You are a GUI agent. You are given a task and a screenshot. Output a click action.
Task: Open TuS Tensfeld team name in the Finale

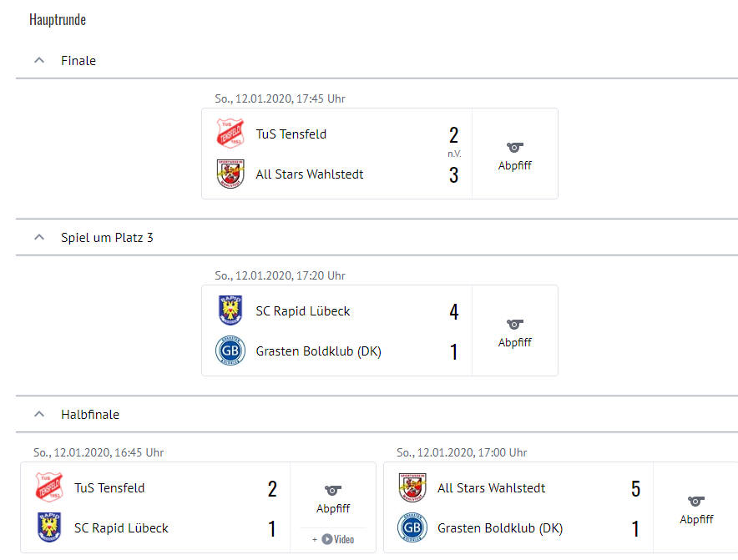coord(291,134)
